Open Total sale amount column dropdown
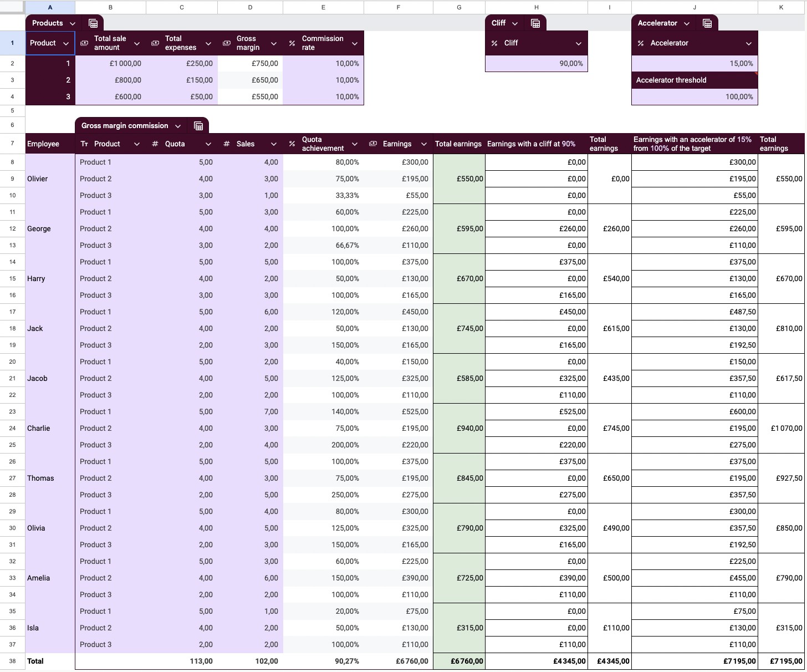This screenshot has height=672, width=807. [x=137, y=44]
